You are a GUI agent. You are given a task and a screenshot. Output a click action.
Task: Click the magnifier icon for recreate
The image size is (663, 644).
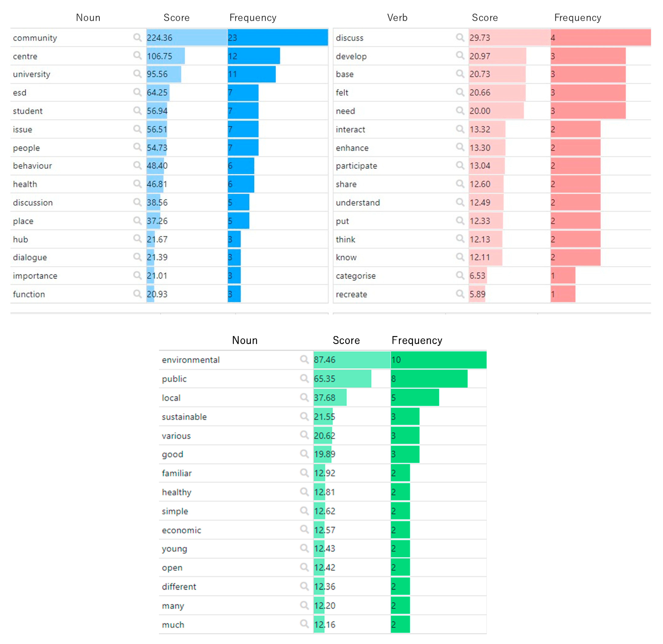[x=460, y=294]
